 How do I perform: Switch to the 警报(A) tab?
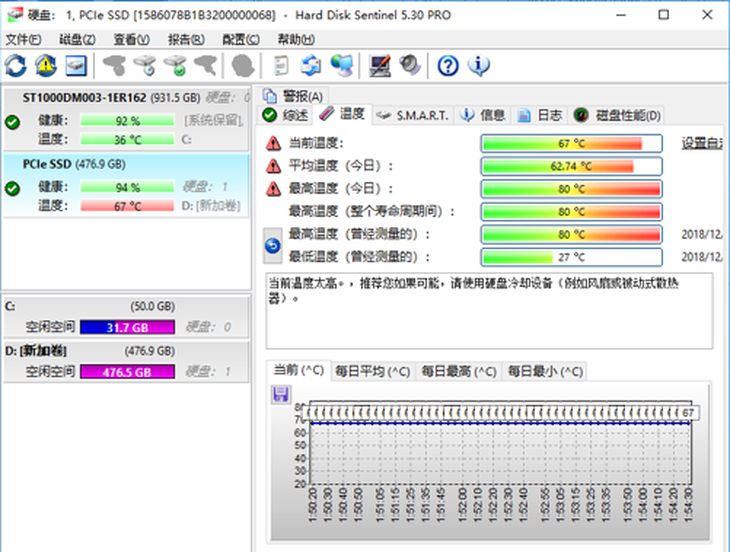[x=293, y=96]
